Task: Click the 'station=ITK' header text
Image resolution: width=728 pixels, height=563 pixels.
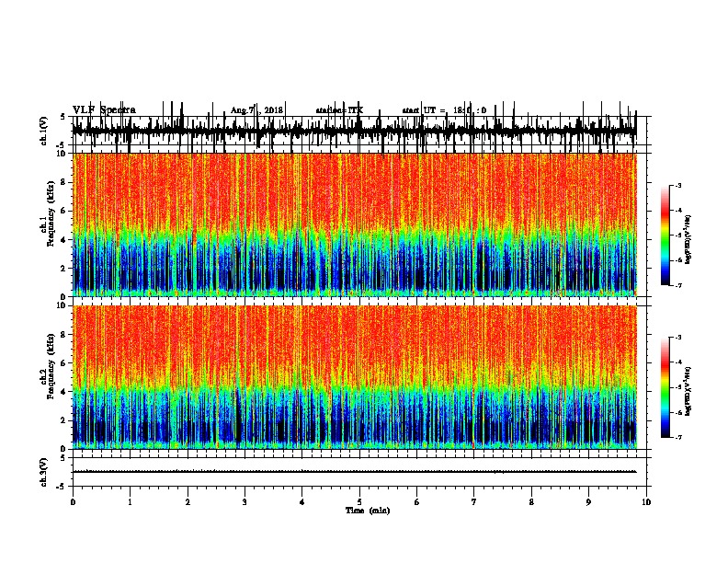Action: (x=339, y=110)
